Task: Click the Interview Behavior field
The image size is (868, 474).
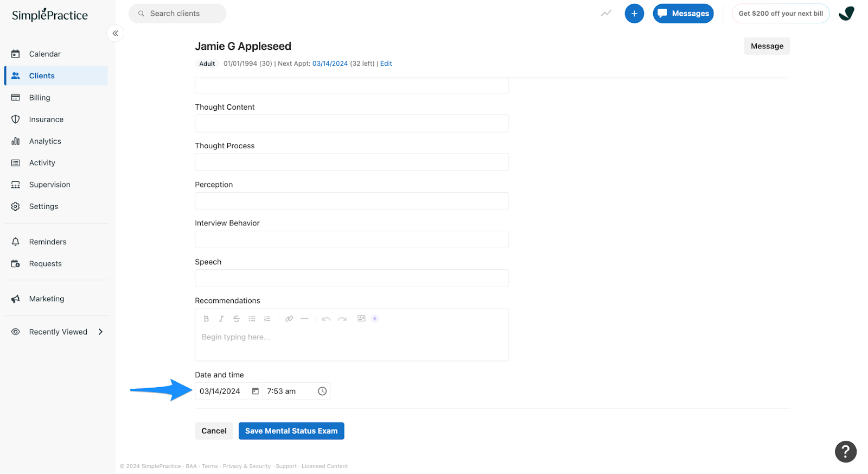Action: [352, 239]
